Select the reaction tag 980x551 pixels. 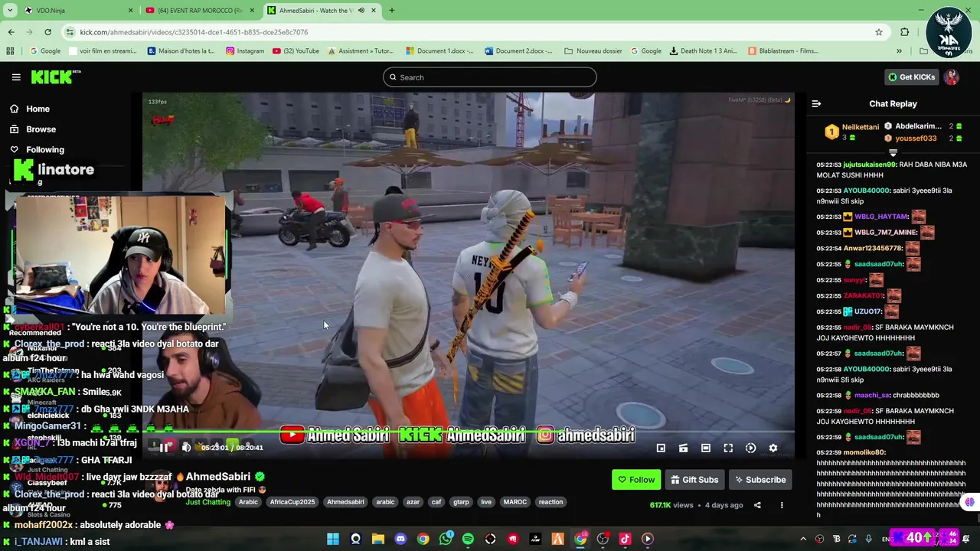click(550, 502)
